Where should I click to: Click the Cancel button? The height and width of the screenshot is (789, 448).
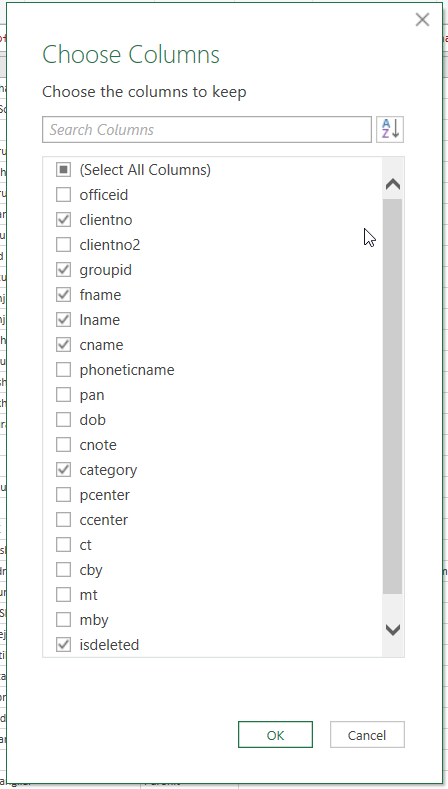click(x=367, y=735)
